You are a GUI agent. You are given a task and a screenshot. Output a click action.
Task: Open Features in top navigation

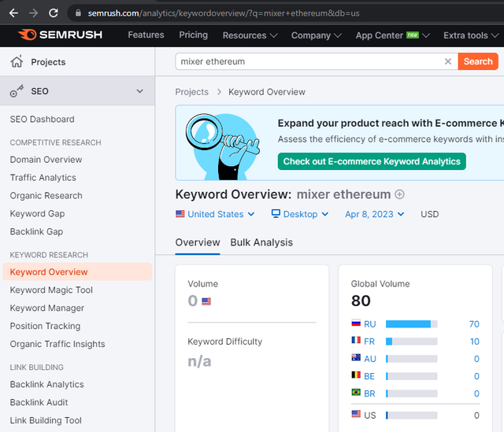click(x=146, y=35)
